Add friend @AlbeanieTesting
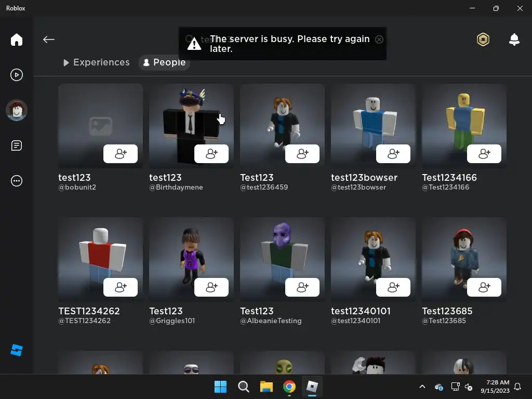Viewport: 532px width, 399px height. pos(302,287)
